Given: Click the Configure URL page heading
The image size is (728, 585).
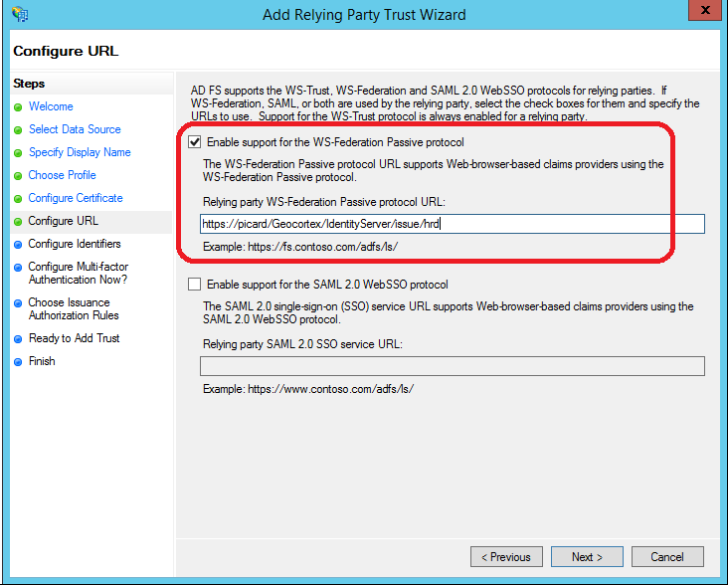Looking at the screenshot, I should [x=66, y=51].
